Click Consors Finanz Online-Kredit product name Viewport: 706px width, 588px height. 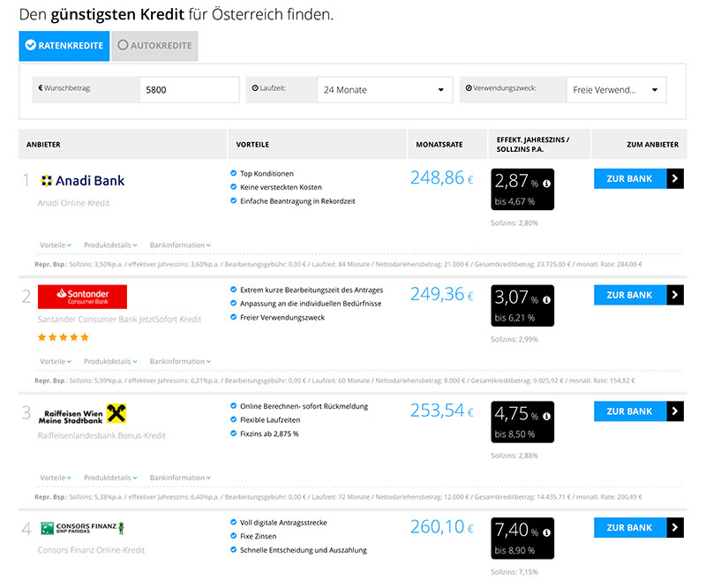click(x=91, y=550)
